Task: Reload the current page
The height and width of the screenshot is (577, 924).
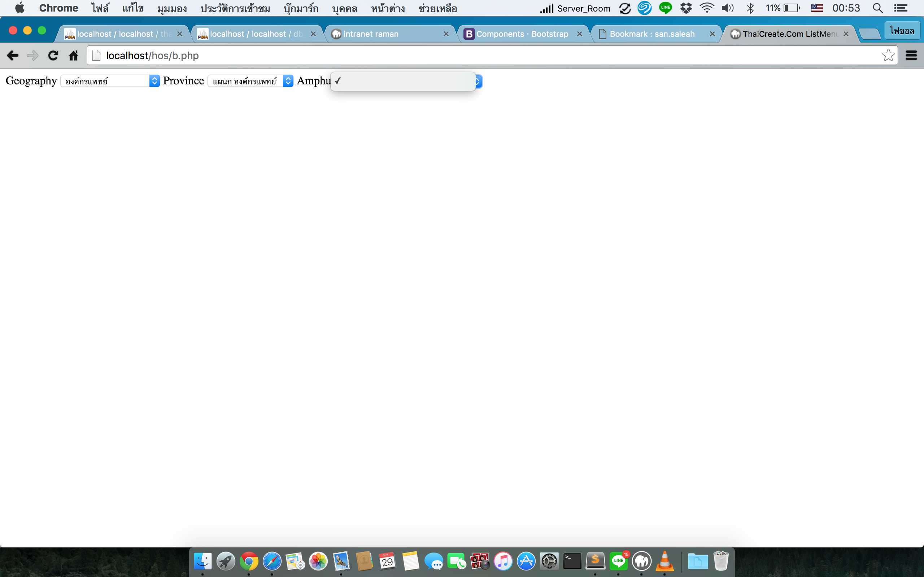Action: (53, 56)
